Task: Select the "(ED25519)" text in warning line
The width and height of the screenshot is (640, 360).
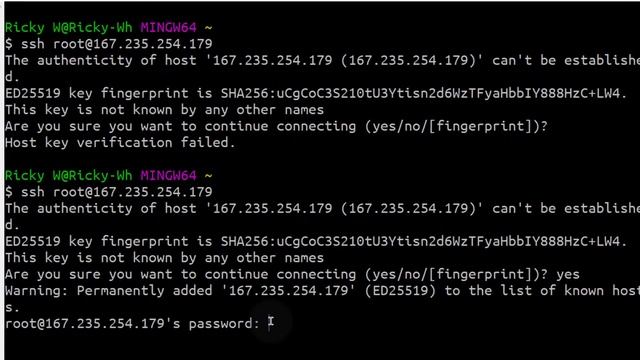Action: pyautogui.click(x=400, y=291)
